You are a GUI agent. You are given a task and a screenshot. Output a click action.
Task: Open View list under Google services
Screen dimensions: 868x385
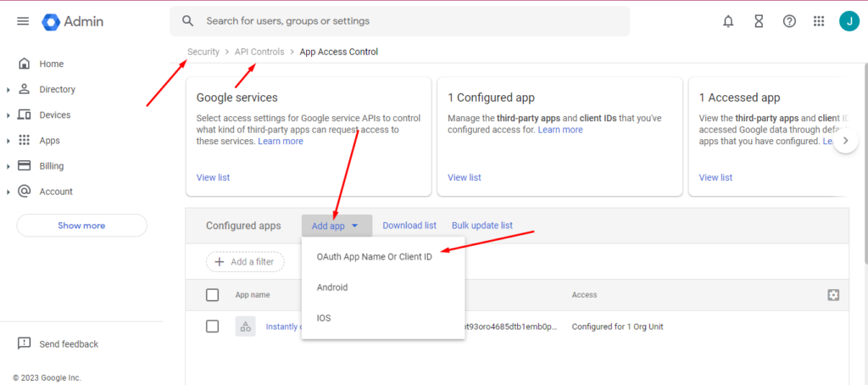213,177
